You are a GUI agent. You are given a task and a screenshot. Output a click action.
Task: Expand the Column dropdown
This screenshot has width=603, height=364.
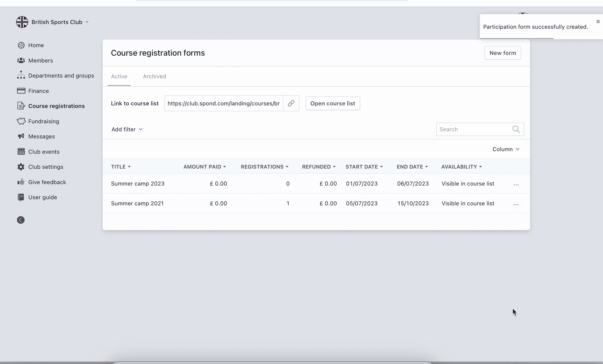click(x=506, y=149)
